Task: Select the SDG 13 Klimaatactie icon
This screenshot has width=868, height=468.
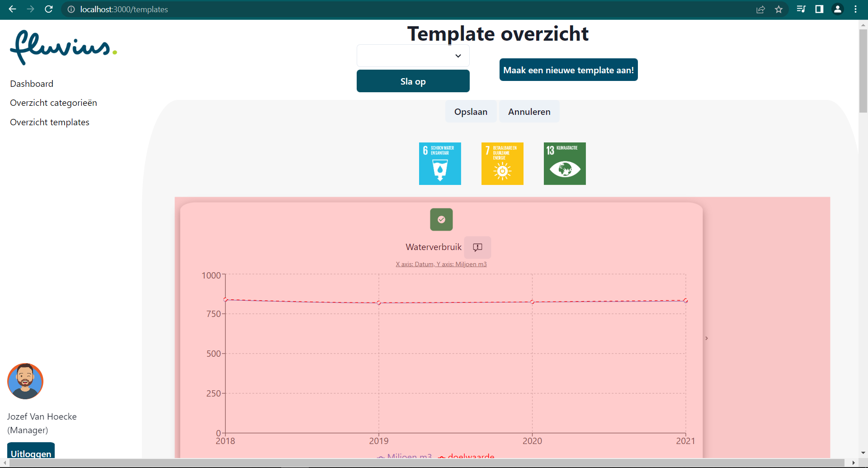Action: (564, 163)
